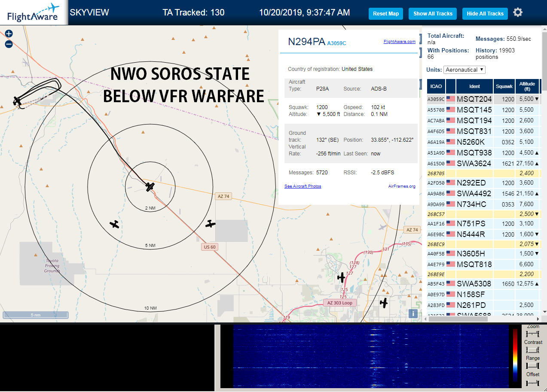Click the A3059C hex code link
The height and width of the screenshot is (392, 547).
(x=336, y=43)
